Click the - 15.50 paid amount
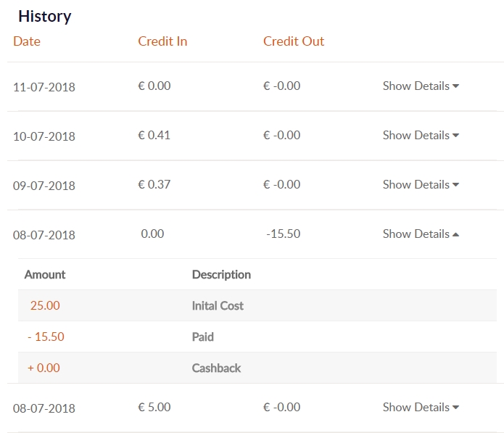This screenshot has width=504, height=433. coord(46,337)
